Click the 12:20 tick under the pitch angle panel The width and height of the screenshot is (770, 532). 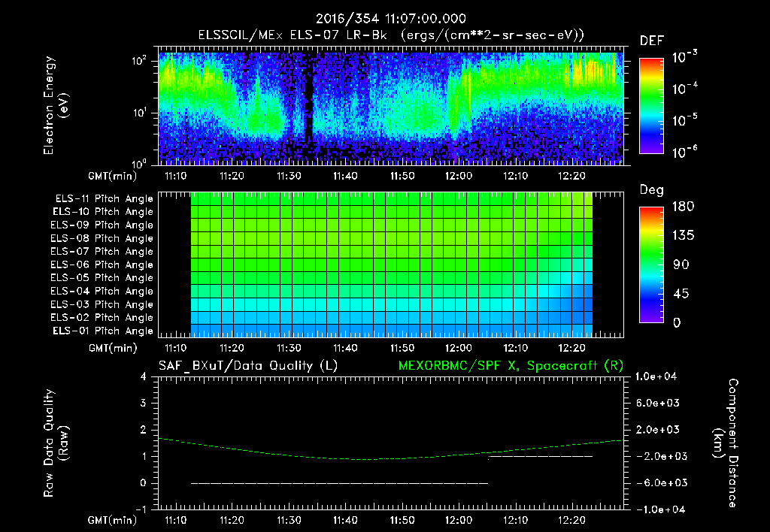click(x=571, y=348)
